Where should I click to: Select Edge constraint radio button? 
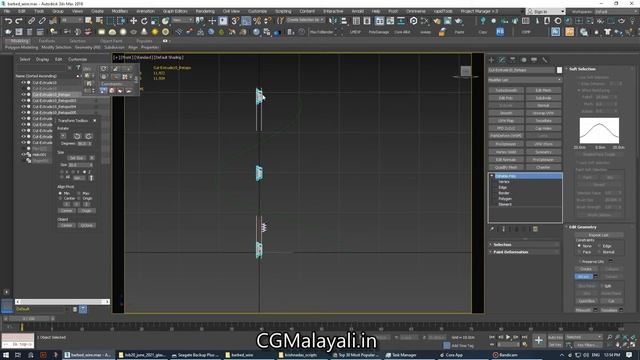click(600, 246)
